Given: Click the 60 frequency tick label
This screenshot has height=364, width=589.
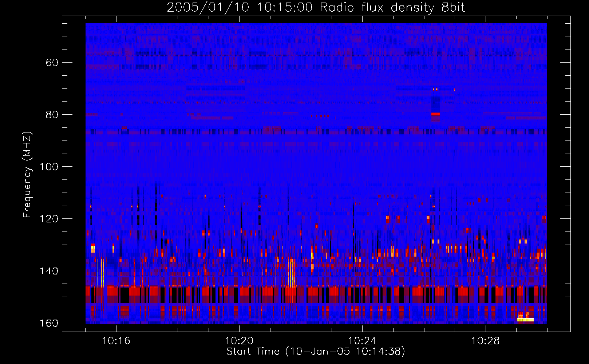Looking at the screenshot, I should pos(52,63).
